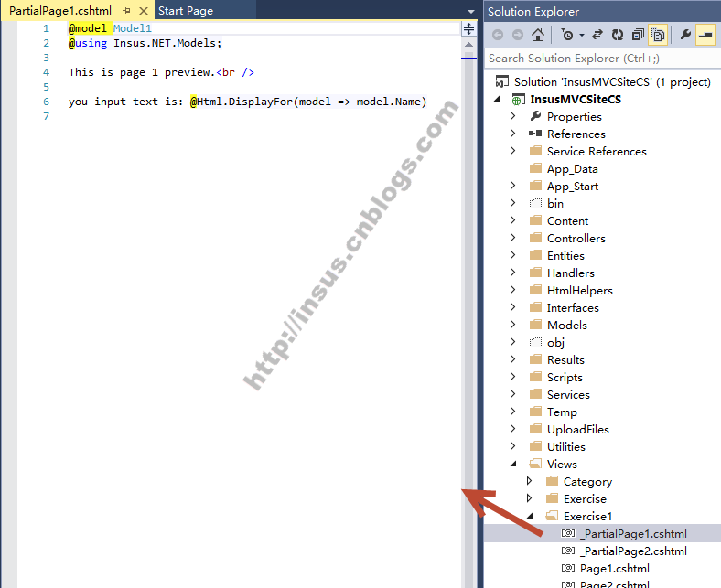This screenshot has height=588, width=721.
Task: Collapse the Exercise1 folder
Action: click(x=530, y=517)
